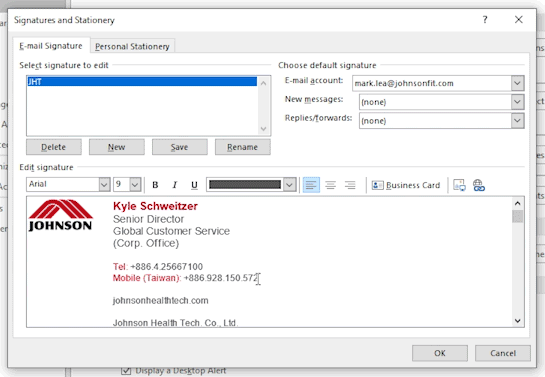Click the Tel number +886.4.25667100

pyautogui.click(x=166, y=267)
